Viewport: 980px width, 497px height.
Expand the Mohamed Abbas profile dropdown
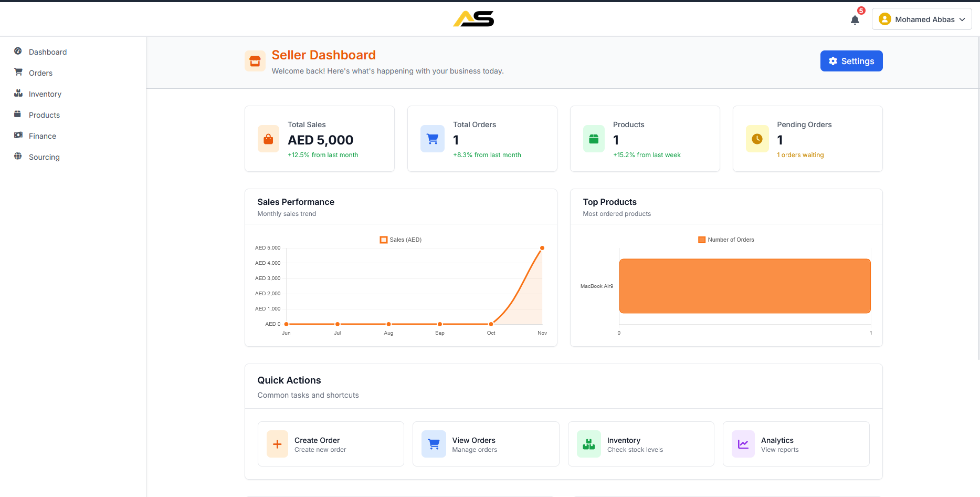coord(922,19)
